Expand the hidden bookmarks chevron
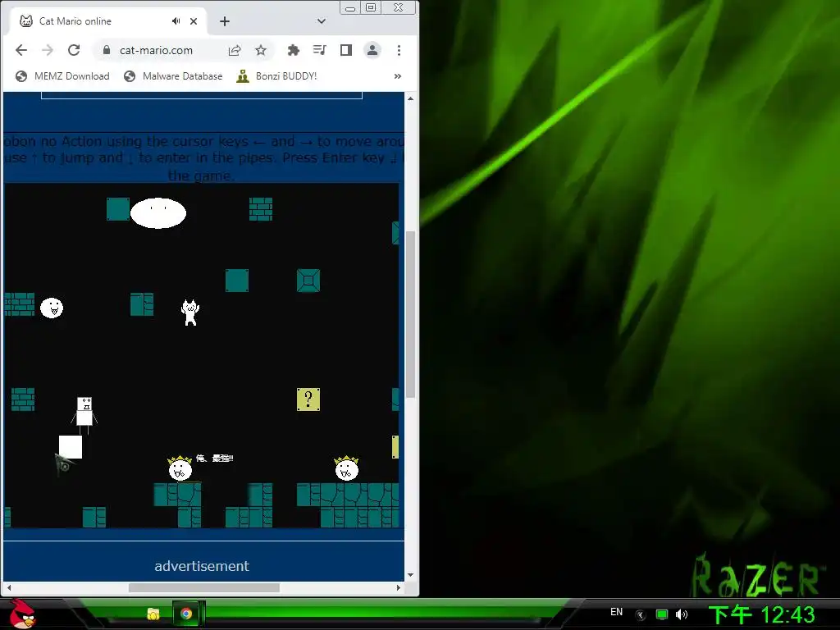This screenshot has height=630, width=840. 398,76
